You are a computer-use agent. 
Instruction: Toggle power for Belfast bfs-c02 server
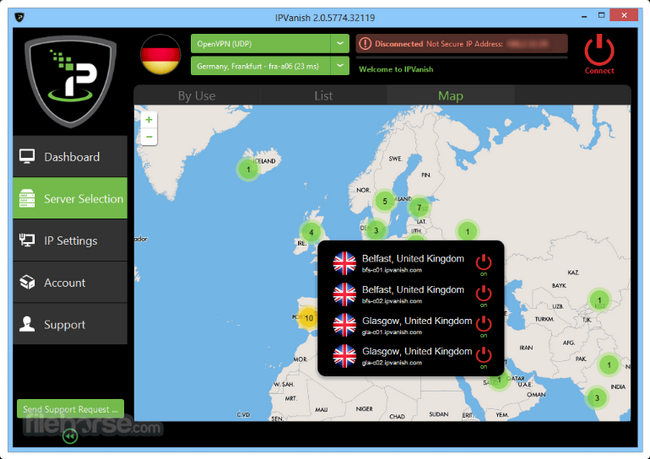(483, 294)
